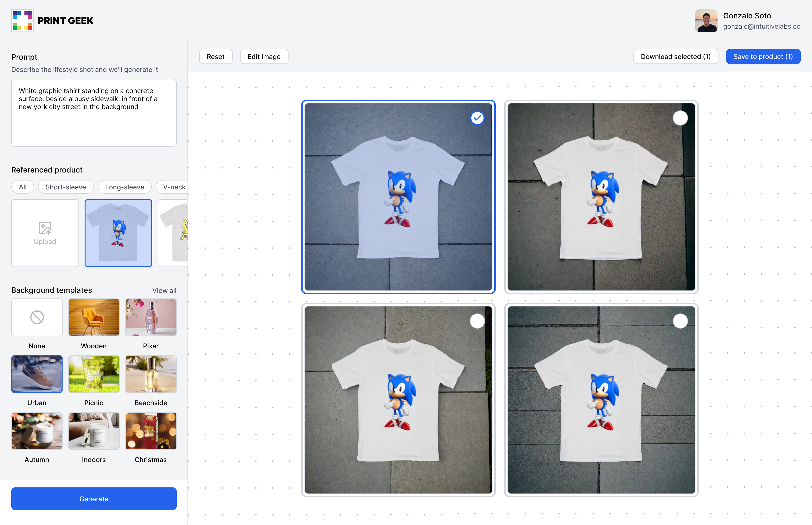
Task: Select the bottom-left generated image circle
Action: (477, 321)
